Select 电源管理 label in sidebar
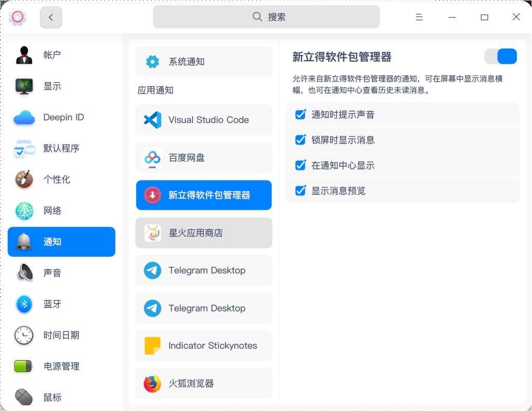Screen dimensions: 532x411 61,366
